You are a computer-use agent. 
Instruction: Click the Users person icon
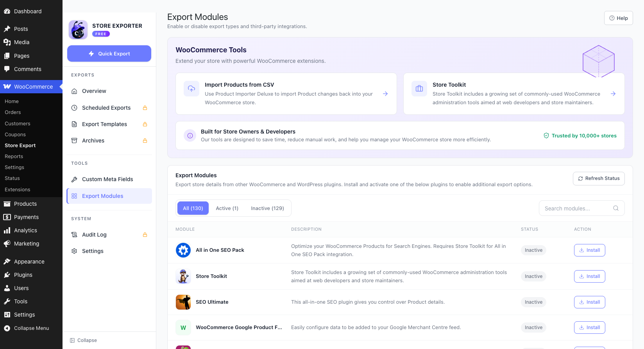7,288
